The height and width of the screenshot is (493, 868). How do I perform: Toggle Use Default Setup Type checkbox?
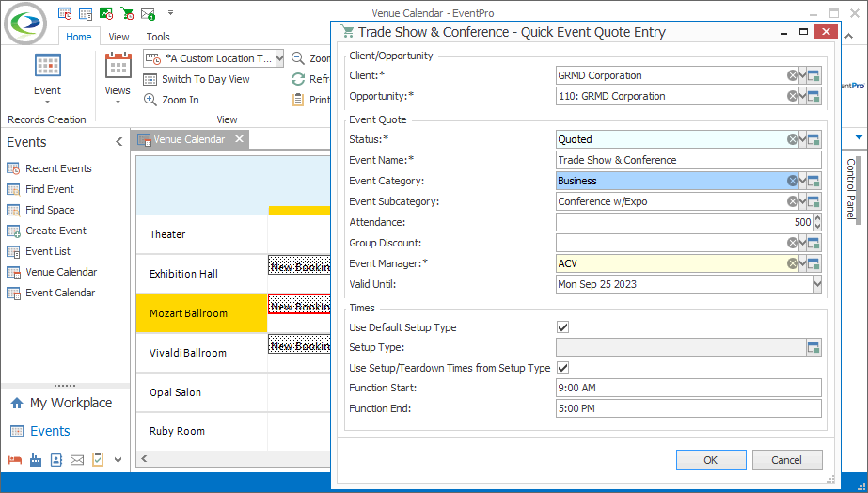point(563,327)
